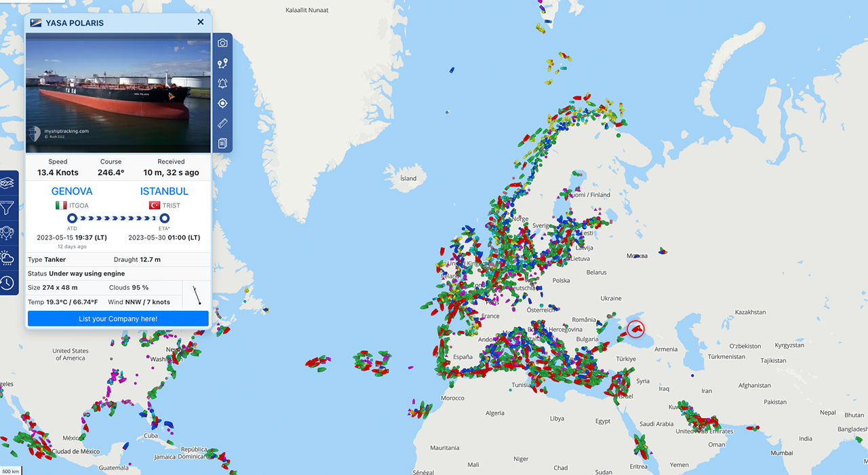Show the vessel route track icon
868x475 pixels.
click(222, 63)
